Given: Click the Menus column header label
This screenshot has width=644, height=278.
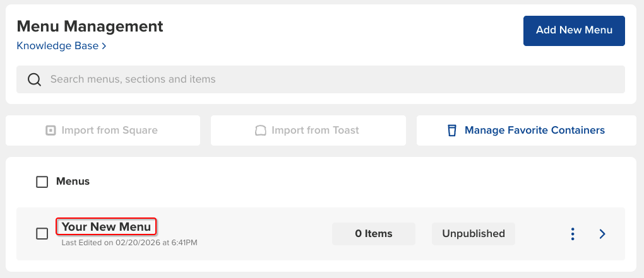Looking at the screenshot, I should click(x=73, y=182).
